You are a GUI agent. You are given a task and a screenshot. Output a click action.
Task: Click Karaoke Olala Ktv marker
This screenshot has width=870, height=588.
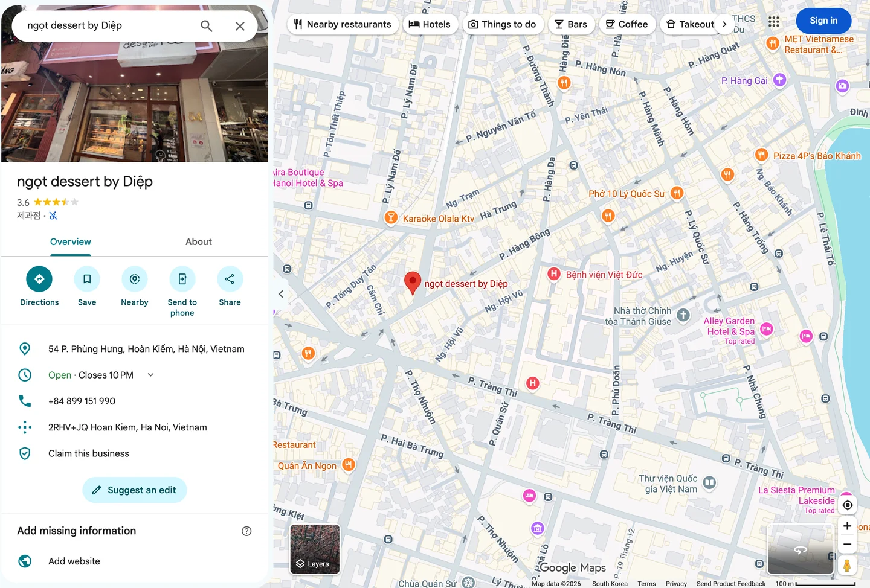tap(391, 217)
